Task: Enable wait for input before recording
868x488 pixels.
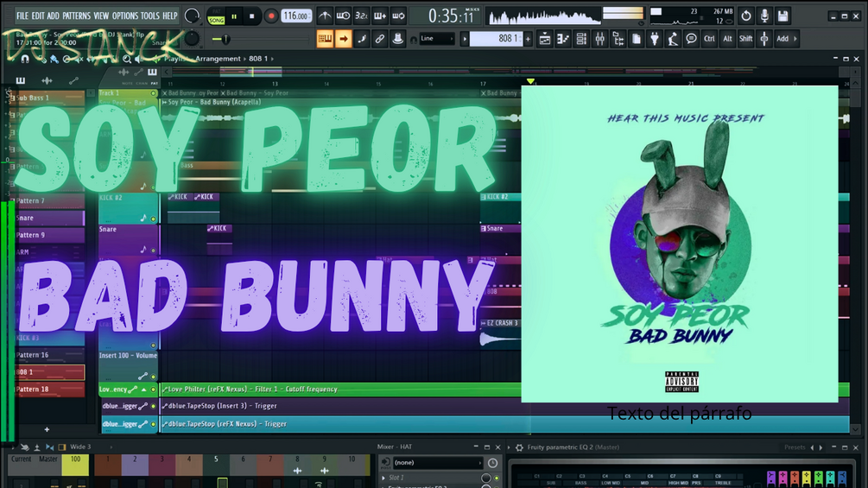Action: click(343, 16)
